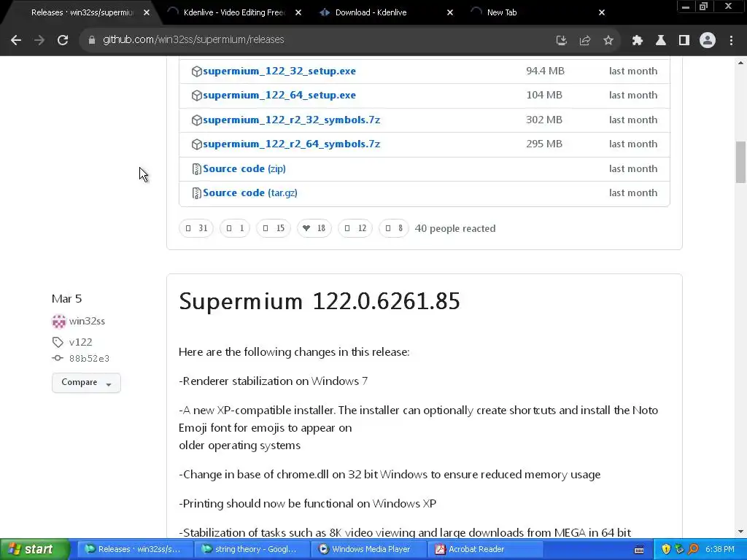This screenshot has width=747, height=560.
Task: Open the Chrome labs flask icon
Action: tap(660, 41)
